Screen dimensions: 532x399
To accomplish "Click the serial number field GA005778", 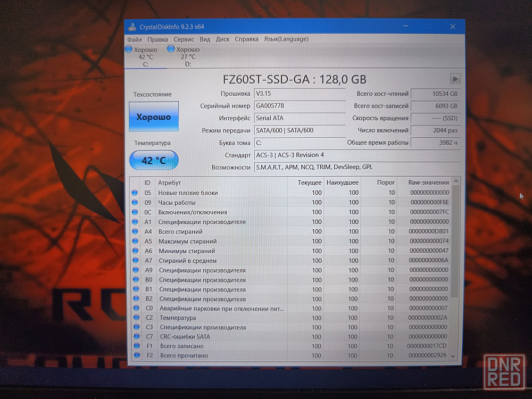I will pyautogui.click(x=300, y=106).
